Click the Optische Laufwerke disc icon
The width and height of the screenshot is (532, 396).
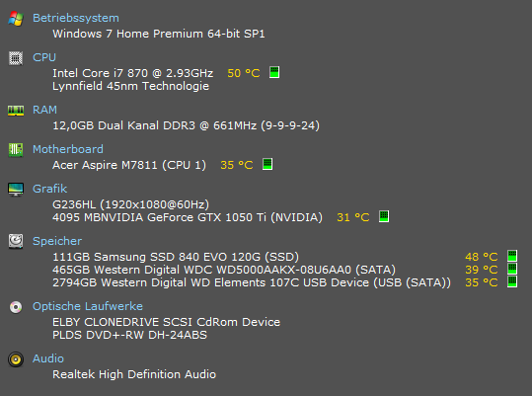[x=16, y=307]
